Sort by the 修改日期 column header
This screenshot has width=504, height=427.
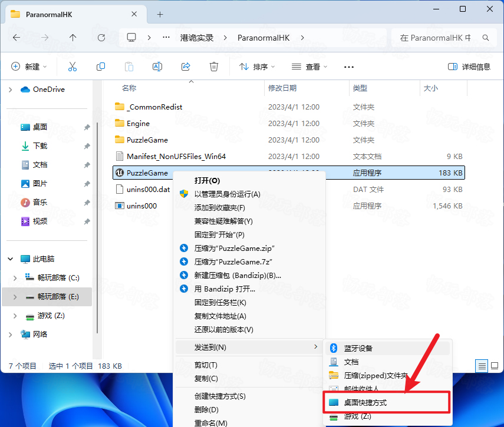pyautogui.click(x=282, y=88)
